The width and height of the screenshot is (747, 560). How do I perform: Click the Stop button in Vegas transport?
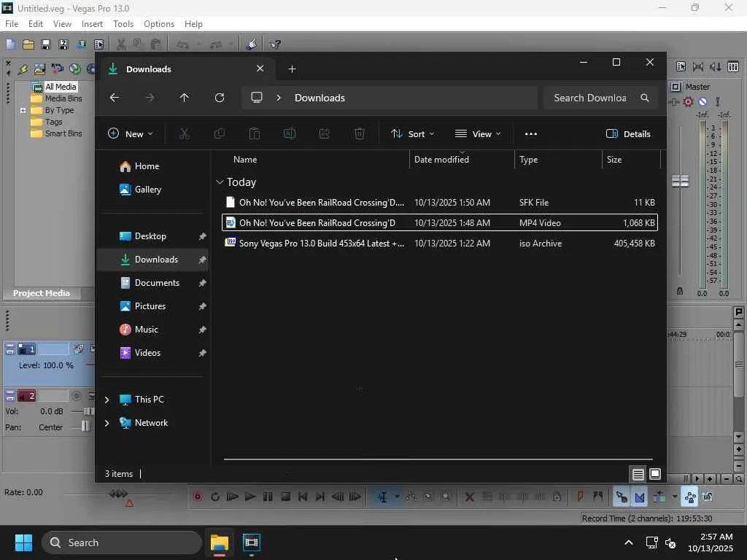click(285, 497)
